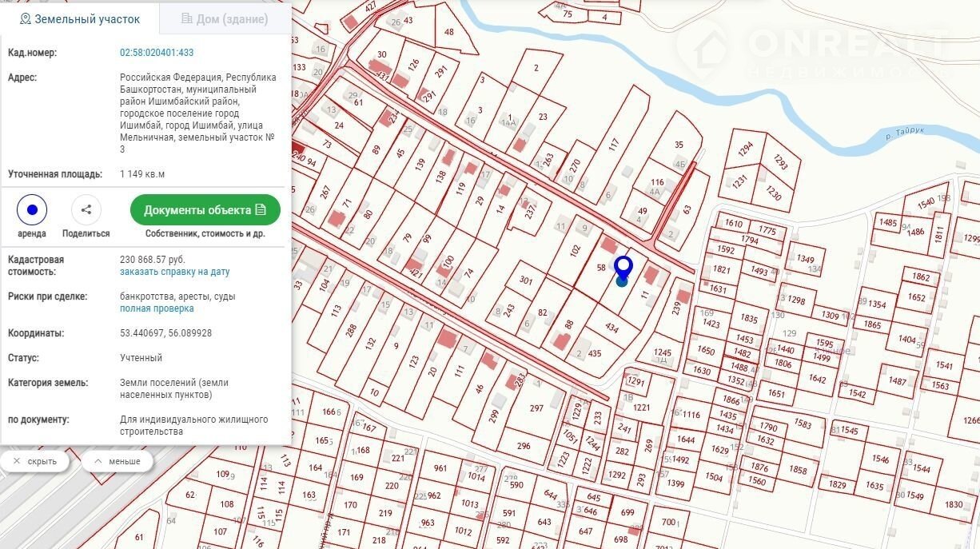Select land parcel 301 on map
The image size is (980, 549).
[x=525, y=280]
